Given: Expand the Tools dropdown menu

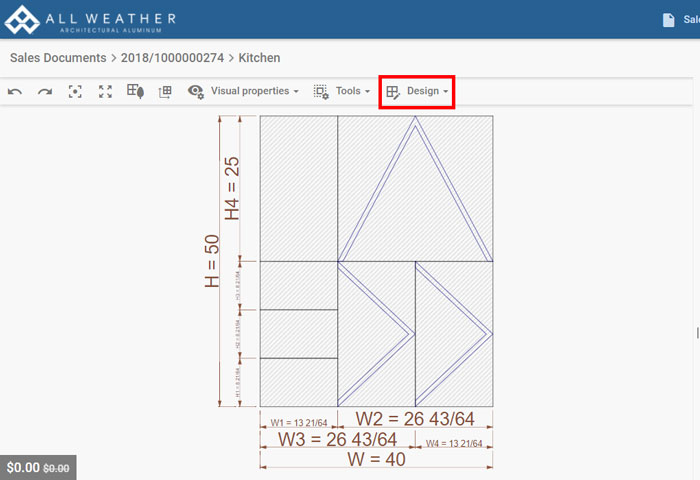Looking at the screenshot, I should click(341, 91).
